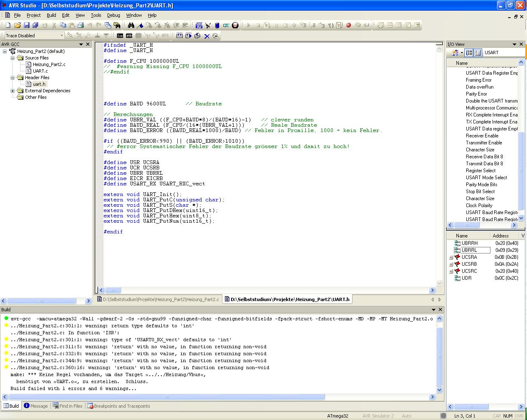The width and height of the screenshot is (527, 420).
Task: Expand the External Dependencies folder
Action: (x=12, y=91)
